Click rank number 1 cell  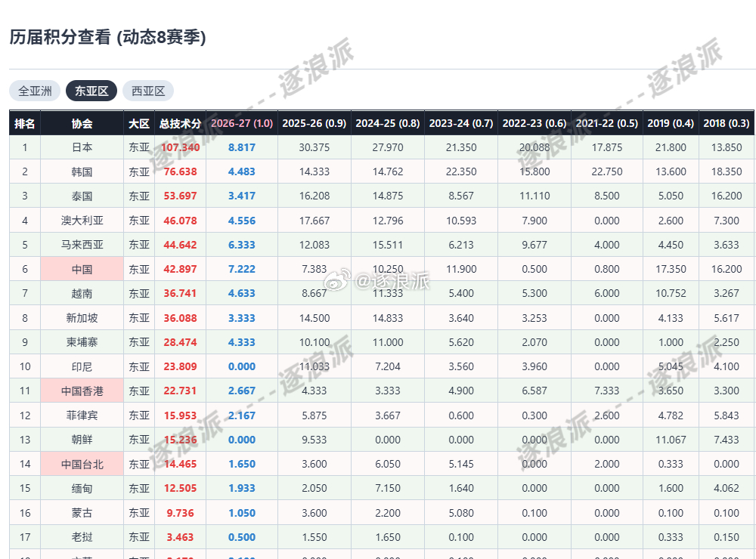pyautogui.click(x=25, y=147)
